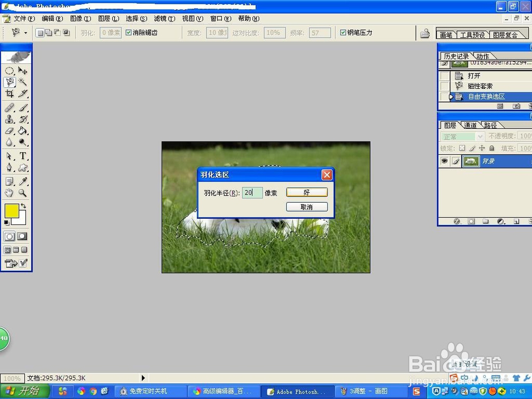Reset default foreground and background colors
Screen dimensions: 532x399
[x=6, y=222]
